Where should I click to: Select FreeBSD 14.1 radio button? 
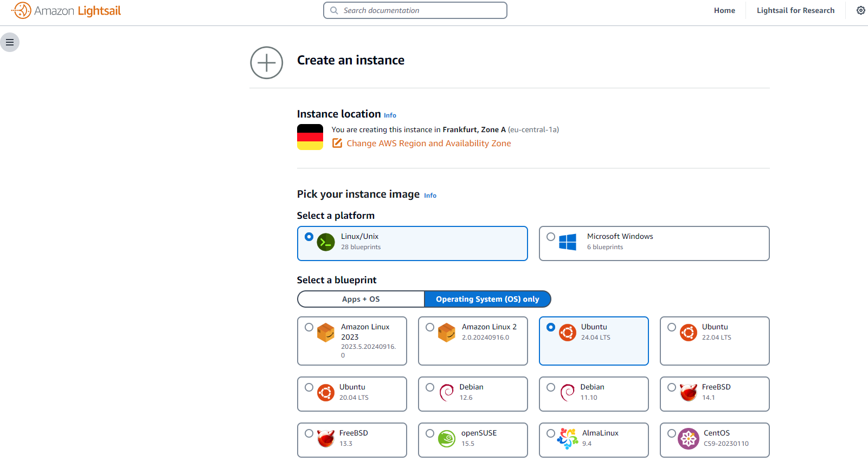[672, 387]
